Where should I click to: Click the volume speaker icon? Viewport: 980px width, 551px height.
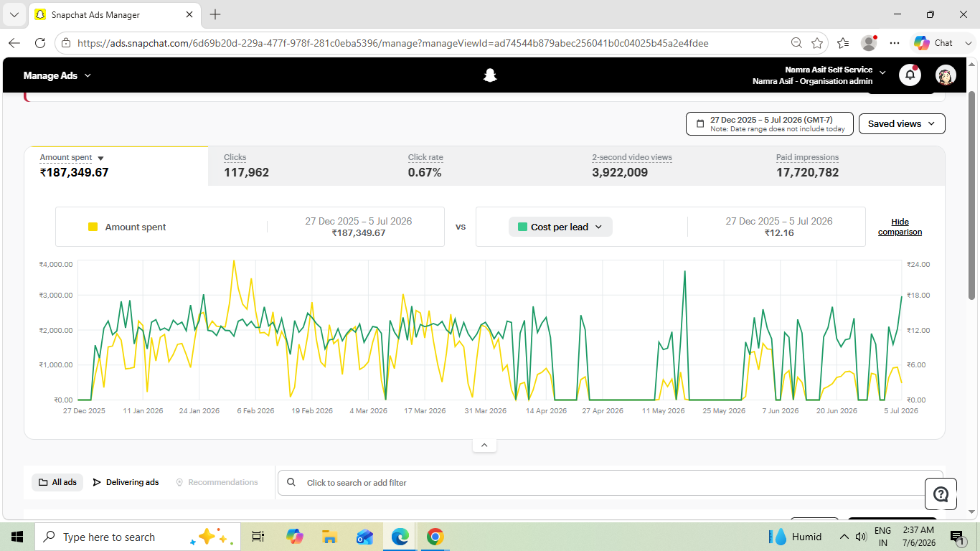tap(861, 537)
